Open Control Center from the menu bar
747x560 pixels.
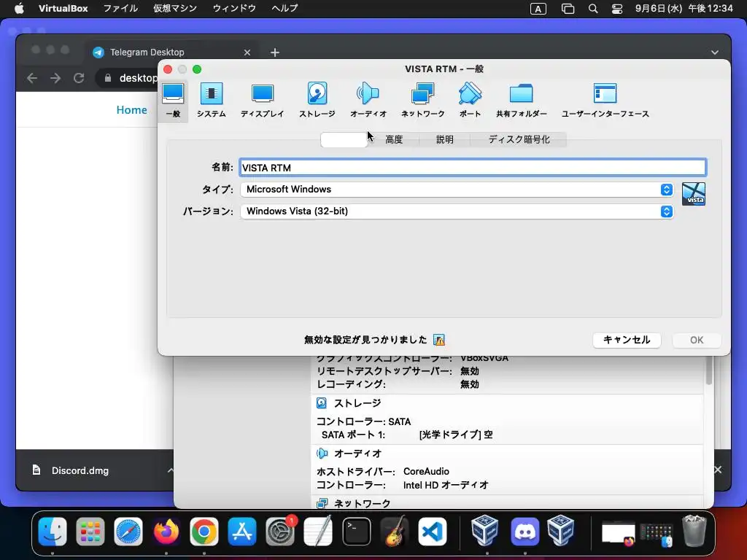617,9
